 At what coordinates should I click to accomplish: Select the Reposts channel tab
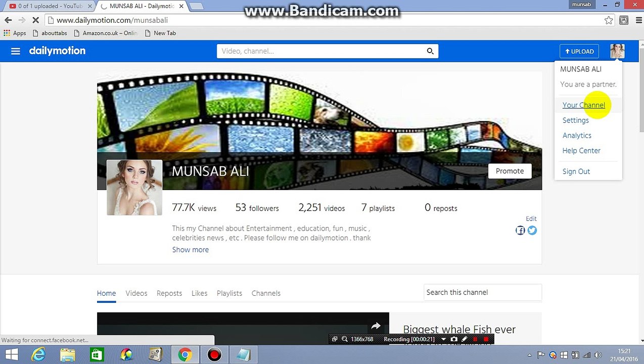169,293
